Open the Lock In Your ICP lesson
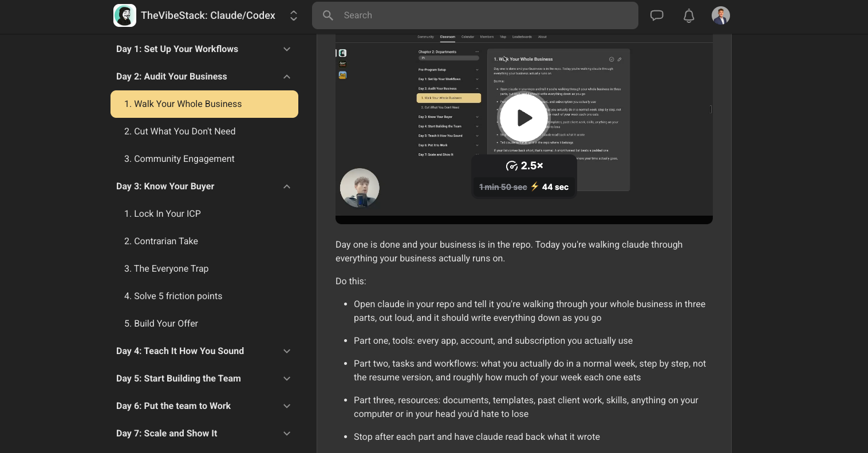 point(204,214)
